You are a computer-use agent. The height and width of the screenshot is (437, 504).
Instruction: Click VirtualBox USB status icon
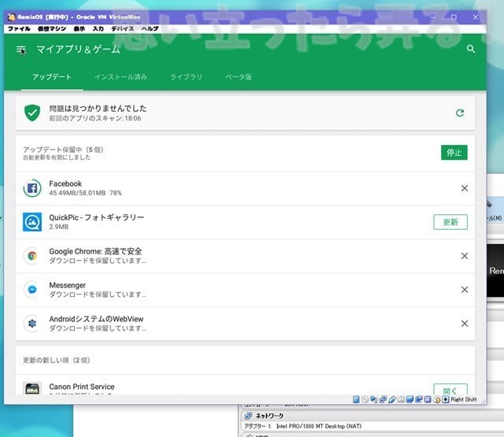(392, 399)
